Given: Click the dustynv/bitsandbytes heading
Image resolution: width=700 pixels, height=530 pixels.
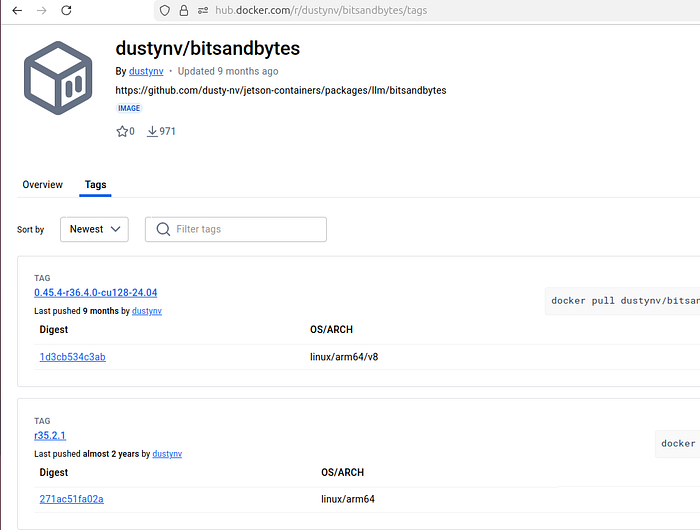Looking at the screenshot, I should [208, 48].
